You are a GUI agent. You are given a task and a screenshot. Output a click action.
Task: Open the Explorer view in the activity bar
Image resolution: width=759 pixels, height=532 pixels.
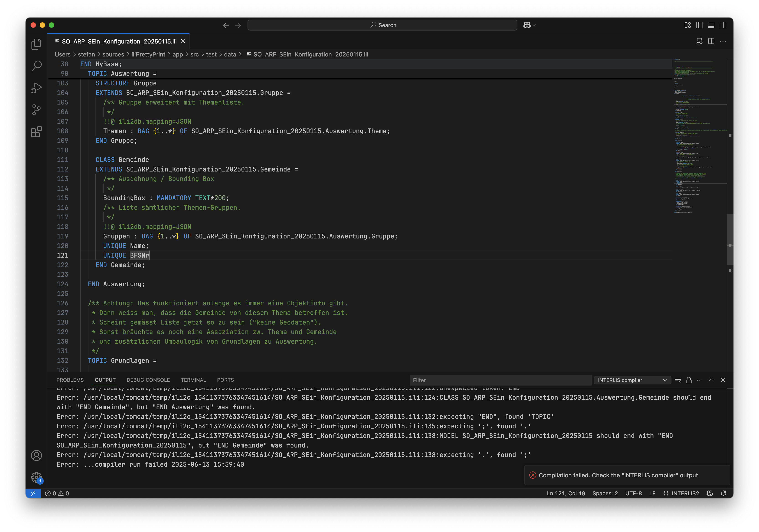[x=36, y=44]
